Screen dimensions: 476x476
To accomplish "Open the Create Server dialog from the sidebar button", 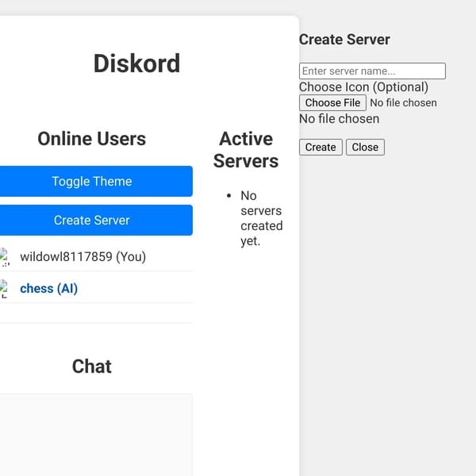I will click(92, 220).
